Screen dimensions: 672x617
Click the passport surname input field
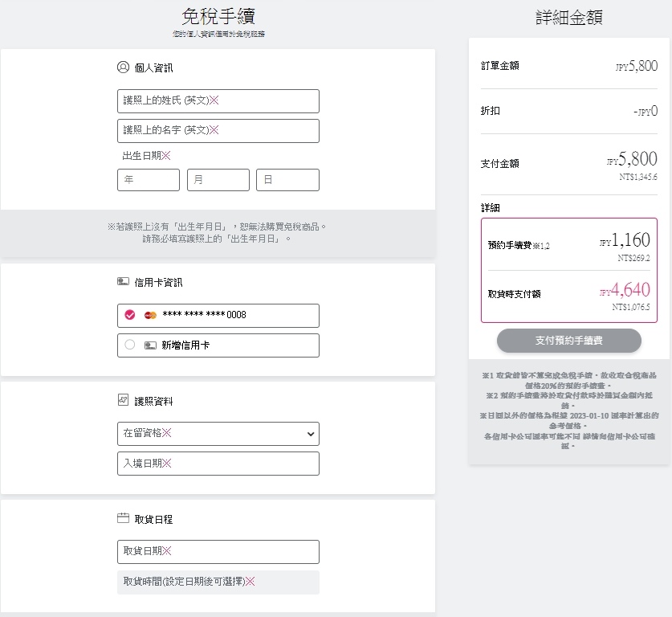pos(218,101)
